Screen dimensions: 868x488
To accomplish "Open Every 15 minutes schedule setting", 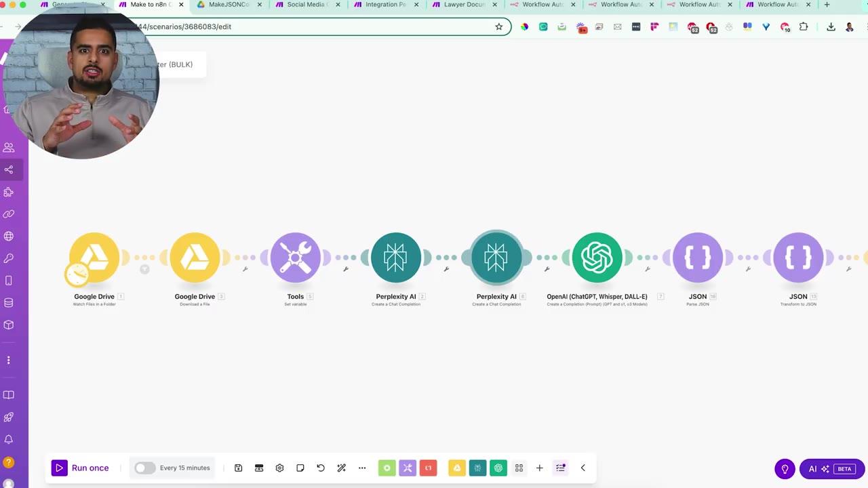I will [x=184, y=468].
